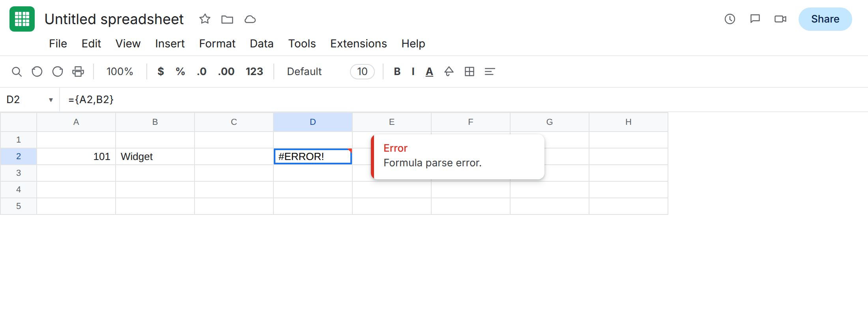Open horizontal align options
868x316 pixels.
point(490,71)
